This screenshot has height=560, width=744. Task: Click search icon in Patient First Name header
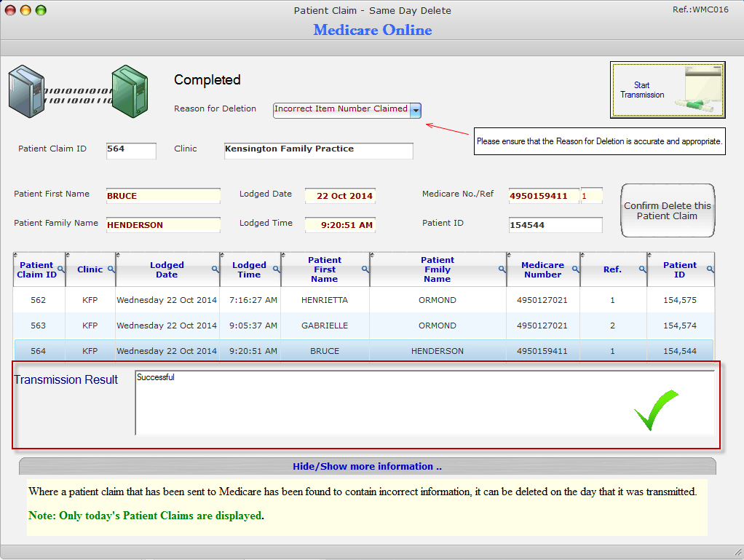click(365, 269)
